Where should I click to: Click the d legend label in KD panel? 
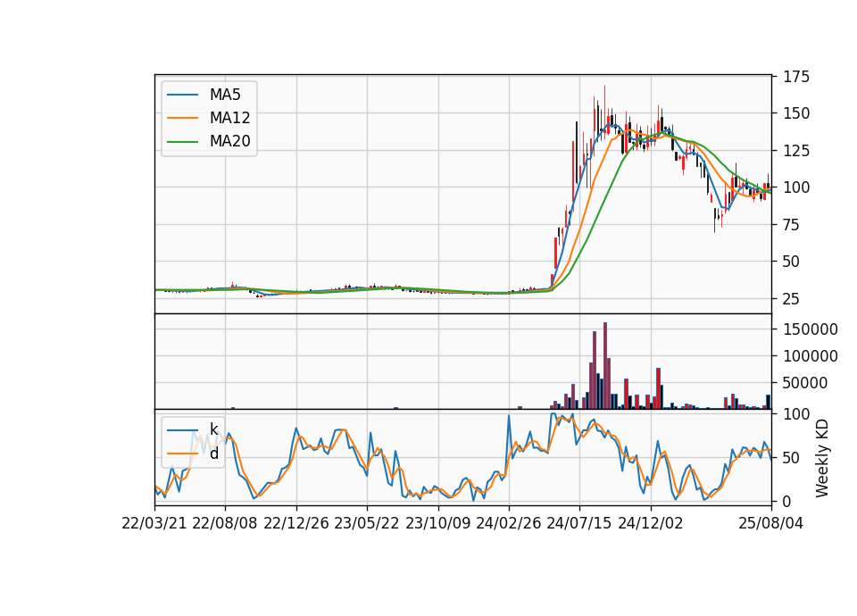coord(214,454)
